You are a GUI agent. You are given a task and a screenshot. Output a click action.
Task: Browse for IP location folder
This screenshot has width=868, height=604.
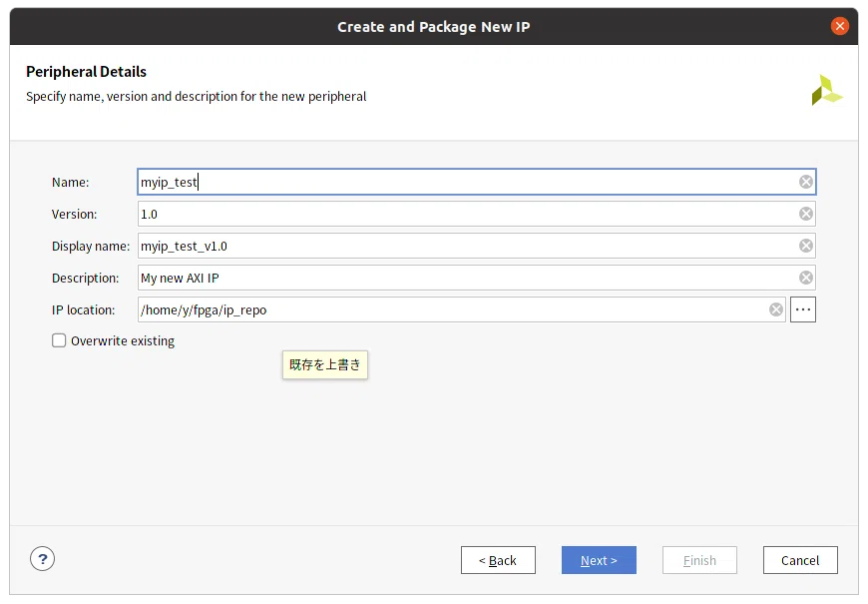coord(803,309)
